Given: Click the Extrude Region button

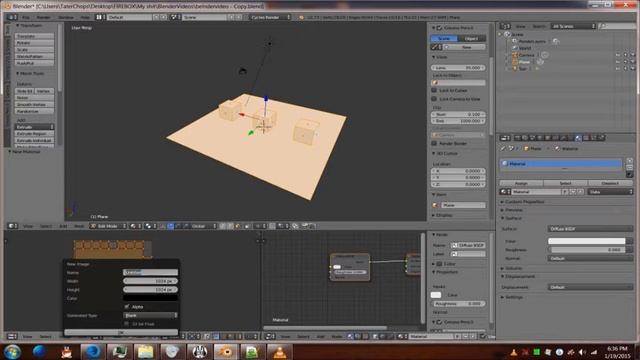Looking at the screenshot, I should tap(34, 133).
